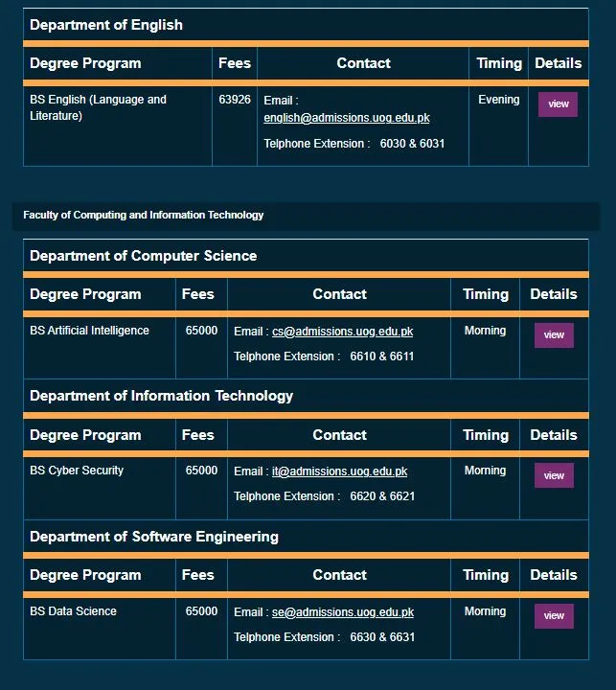
Task: Click view button for BS Data Science
Action: pyautogui.click(x=554, y=615)
